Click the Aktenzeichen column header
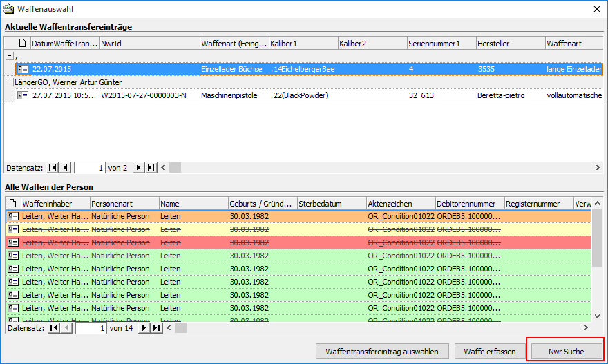The width and height of the screenshot is (608, 364). click(400, 204)
